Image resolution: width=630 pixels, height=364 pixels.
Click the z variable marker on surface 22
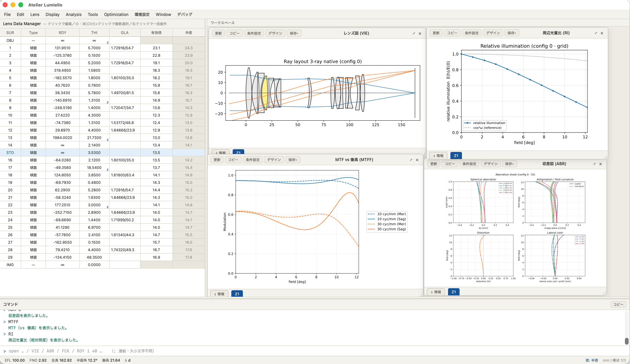pyautogui.click(x=108, y=207)
